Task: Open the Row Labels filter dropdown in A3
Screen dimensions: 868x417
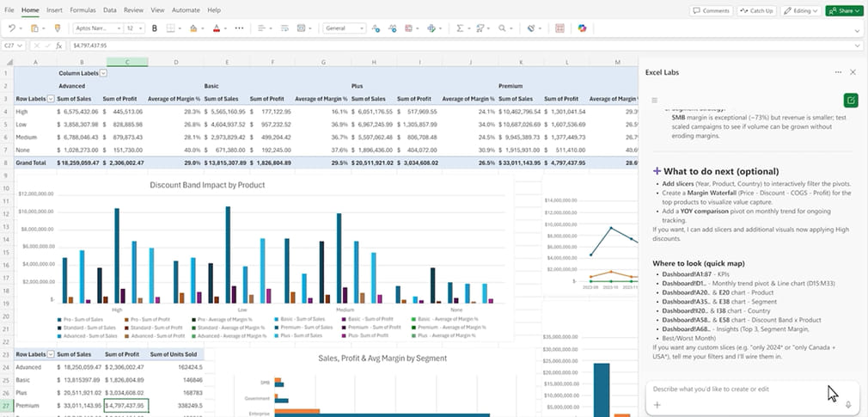Action: click(x=52, y=99)
